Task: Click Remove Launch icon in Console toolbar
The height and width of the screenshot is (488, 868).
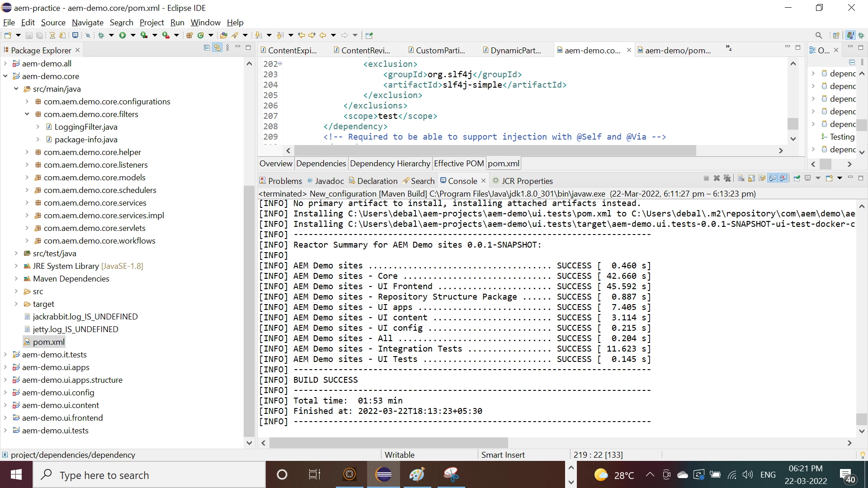Action: coord(717,178)
